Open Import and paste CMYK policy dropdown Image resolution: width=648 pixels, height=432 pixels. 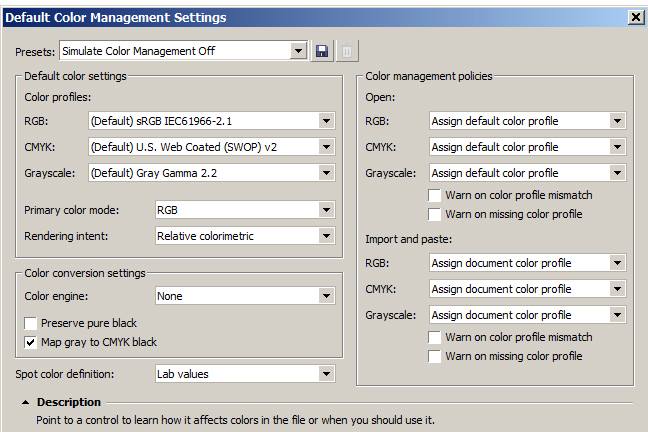[x=617, y=289]
